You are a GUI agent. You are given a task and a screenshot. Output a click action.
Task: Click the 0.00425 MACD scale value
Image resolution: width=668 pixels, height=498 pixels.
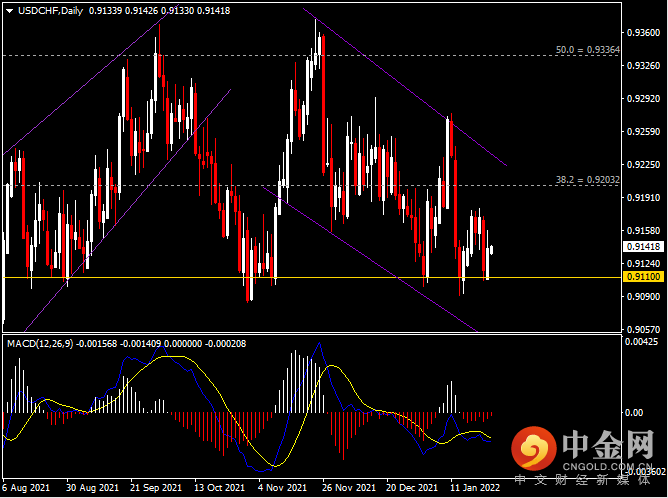coord(641,342)
